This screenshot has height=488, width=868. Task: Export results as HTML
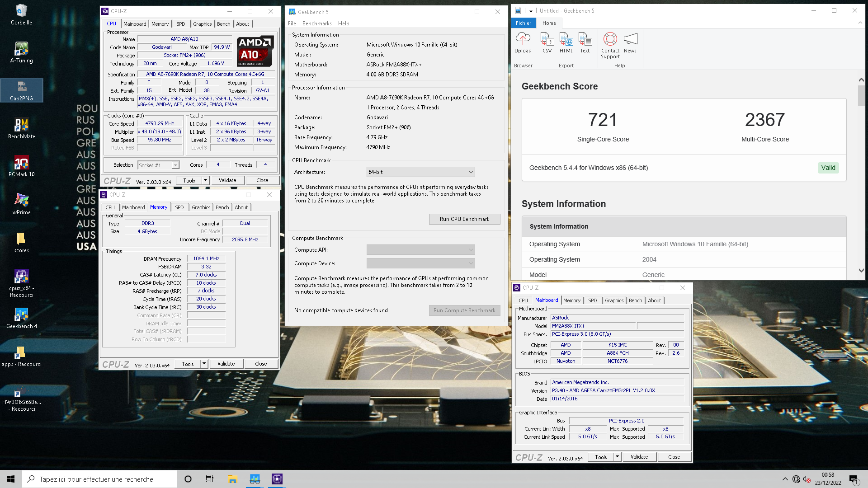pos(566,43)
